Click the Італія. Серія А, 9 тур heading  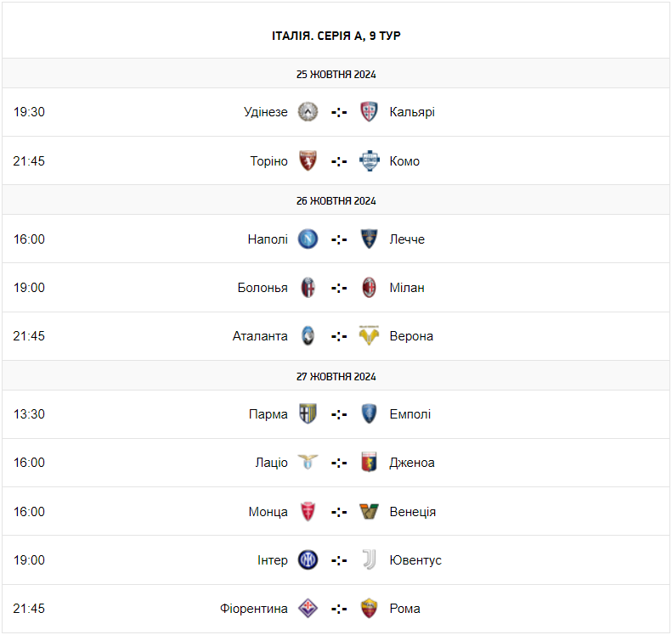pyautogui.click(x=336, y=36)
